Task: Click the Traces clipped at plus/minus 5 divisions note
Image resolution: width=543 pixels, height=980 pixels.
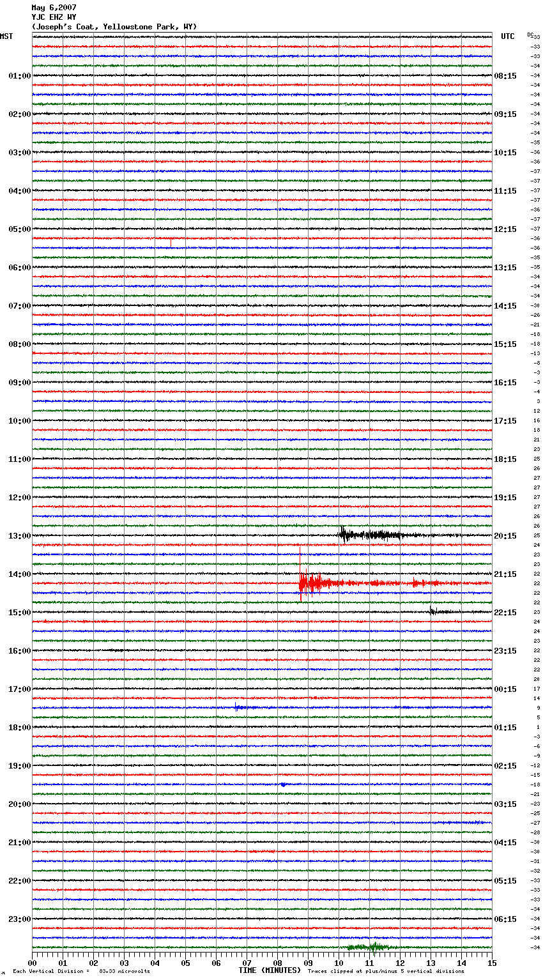Action: coord(386,971)
